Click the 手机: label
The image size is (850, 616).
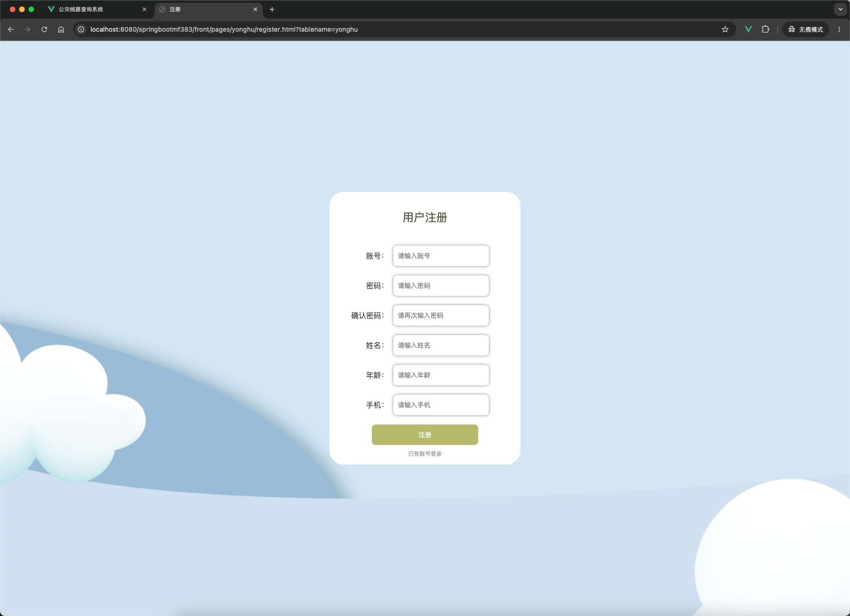pos(375,405)
